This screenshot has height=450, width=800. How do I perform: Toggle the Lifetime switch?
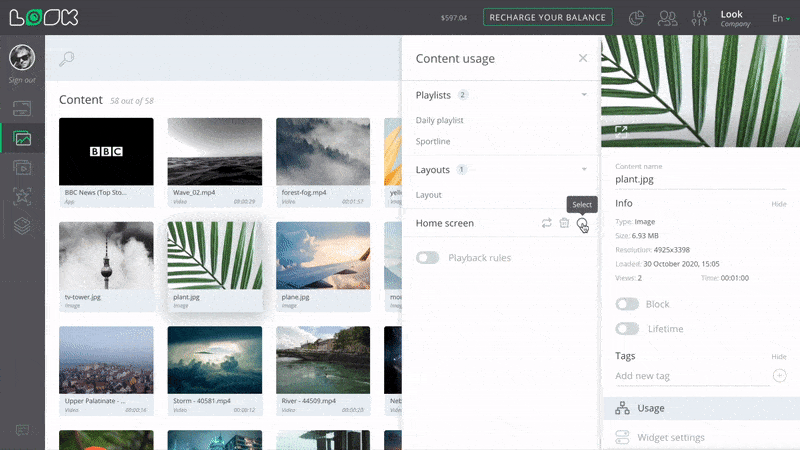[627, 329]
